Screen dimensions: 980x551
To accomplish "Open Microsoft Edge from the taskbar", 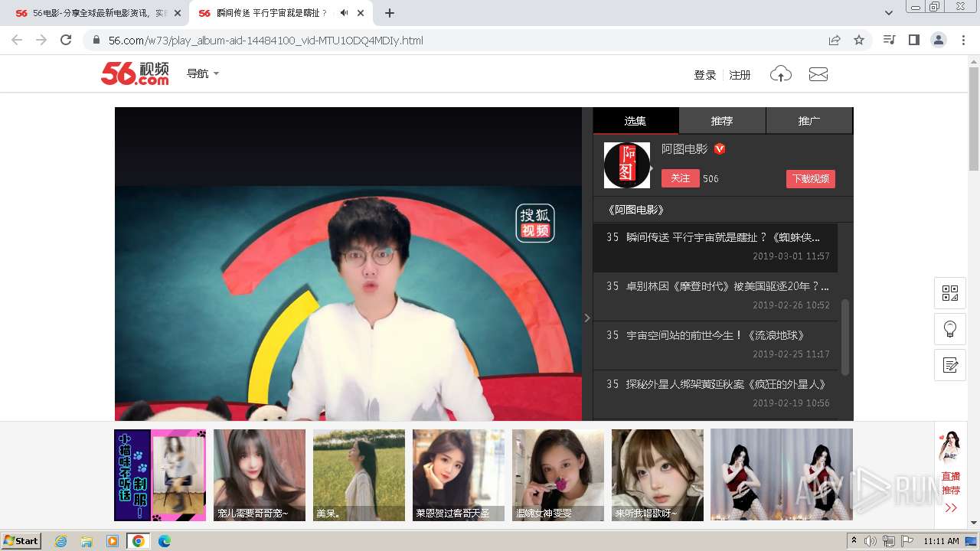I will pyautogui.click(x=165, y=541).
